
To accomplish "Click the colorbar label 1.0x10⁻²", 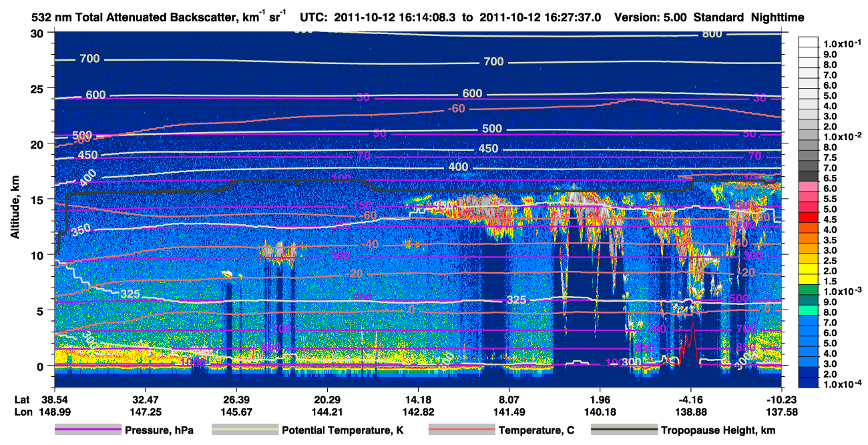I will pos(843,136).
